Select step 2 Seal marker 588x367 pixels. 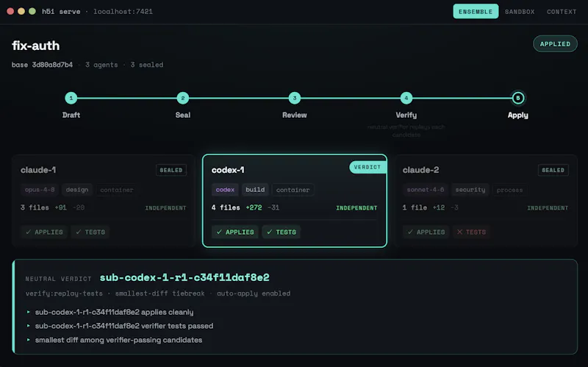coord(182,98)
